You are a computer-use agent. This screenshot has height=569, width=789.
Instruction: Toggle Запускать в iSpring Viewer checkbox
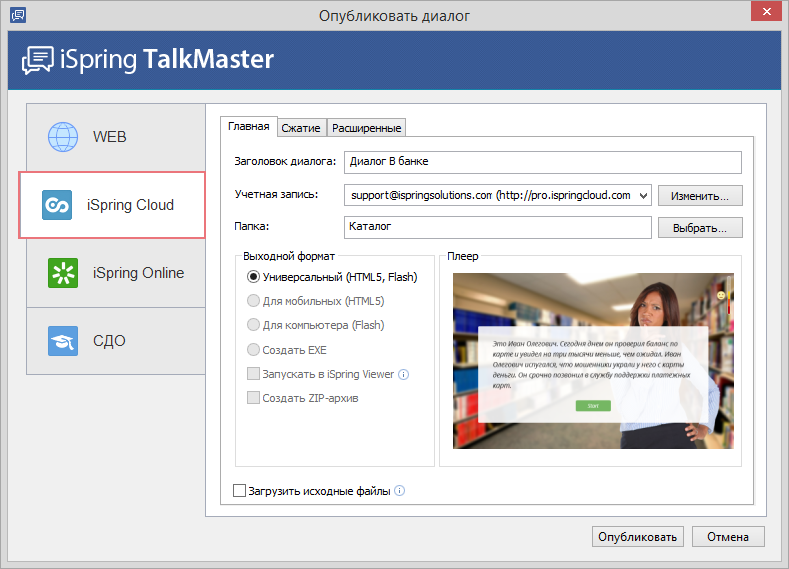coord(253,374)
